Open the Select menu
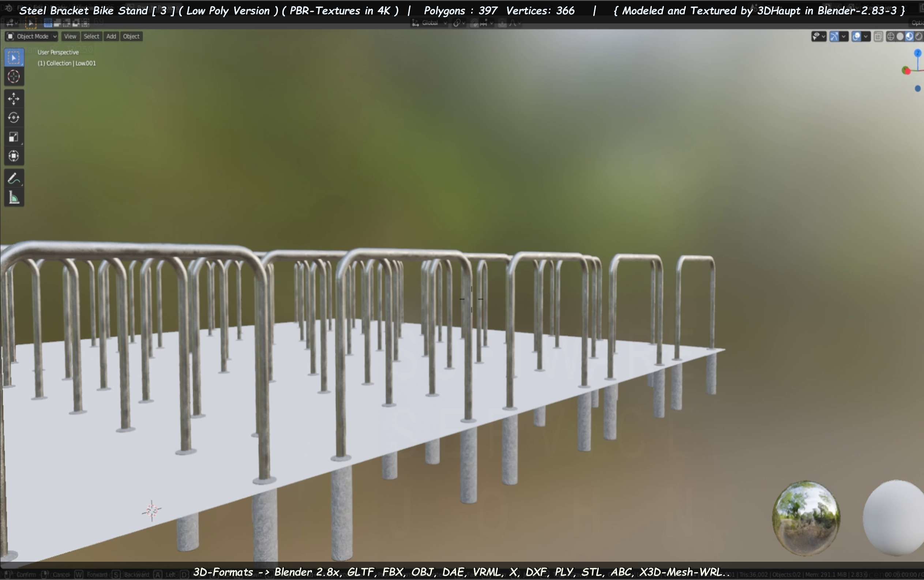Viewport: 924px width, 580px height. click(91, 37)
